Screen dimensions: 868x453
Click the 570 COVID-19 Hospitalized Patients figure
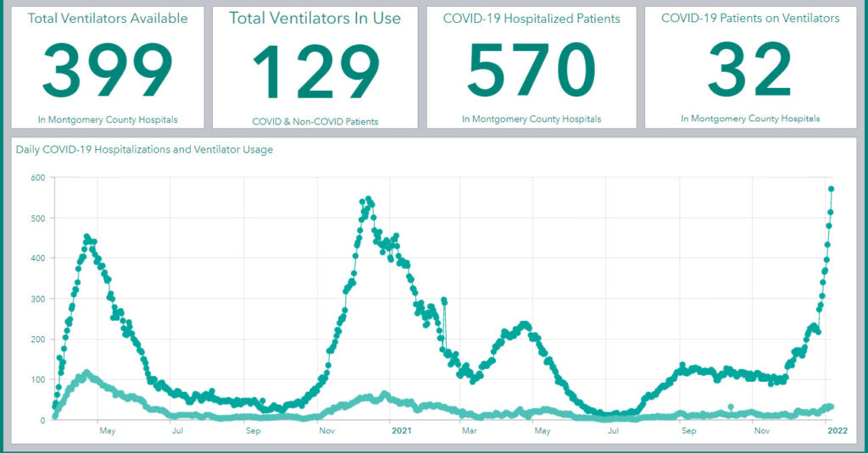tap(531, 69)
